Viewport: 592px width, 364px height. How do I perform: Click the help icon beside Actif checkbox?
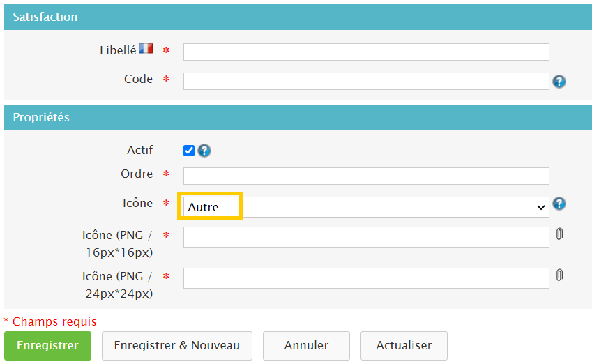(x=204, y=151)
